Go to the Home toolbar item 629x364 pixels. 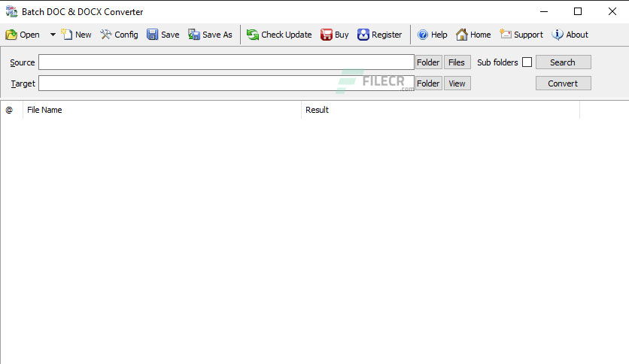[473, 35]
